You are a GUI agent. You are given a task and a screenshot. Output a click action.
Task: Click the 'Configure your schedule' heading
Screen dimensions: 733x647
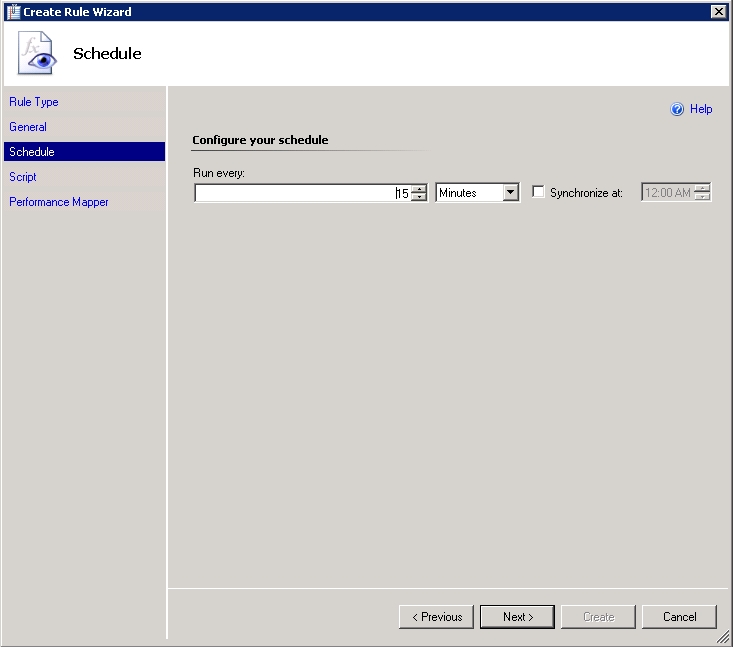pos(260,140)
